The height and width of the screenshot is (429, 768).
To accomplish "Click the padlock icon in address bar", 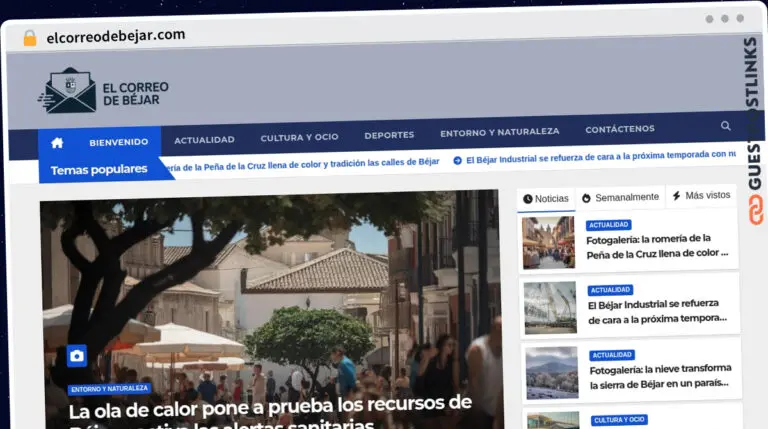I will 30,38.
